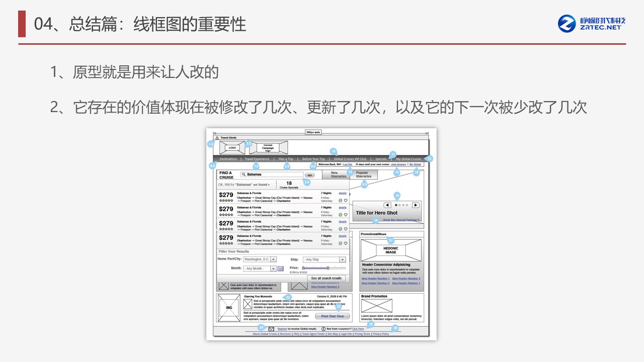This screenshot has height=362, width=644.
Task: Click the My Global link
Action: [x=415, y=164]
